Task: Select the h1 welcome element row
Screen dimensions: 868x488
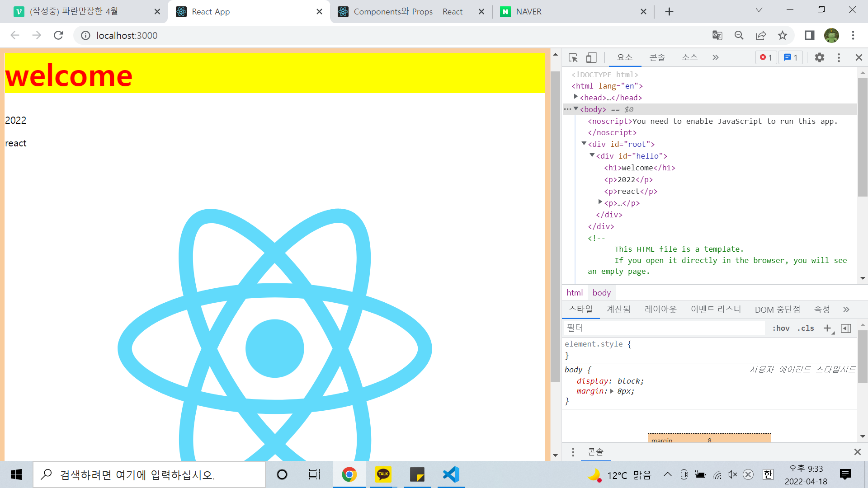Action: point(639,168)
